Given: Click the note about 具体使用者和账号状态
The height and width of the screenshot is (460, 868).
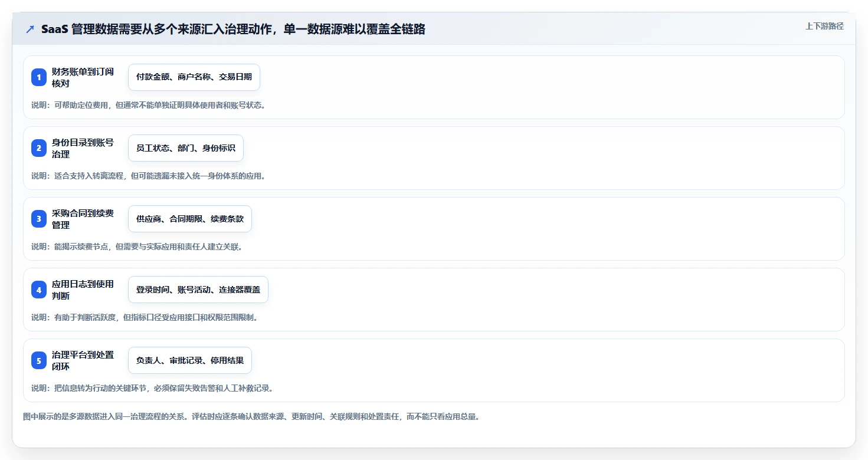Looking at the screenshot, I should [149, 105].
